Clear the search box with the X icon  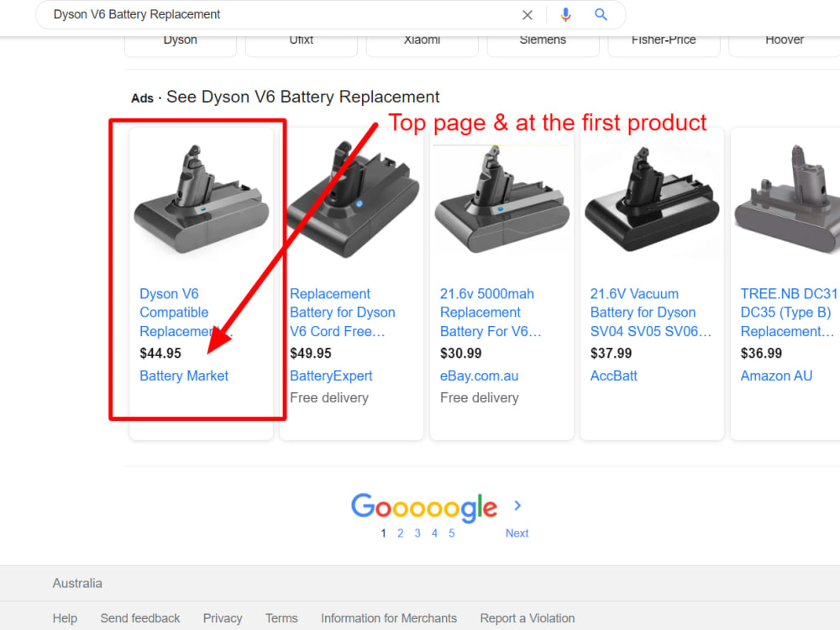coord(528,15)
